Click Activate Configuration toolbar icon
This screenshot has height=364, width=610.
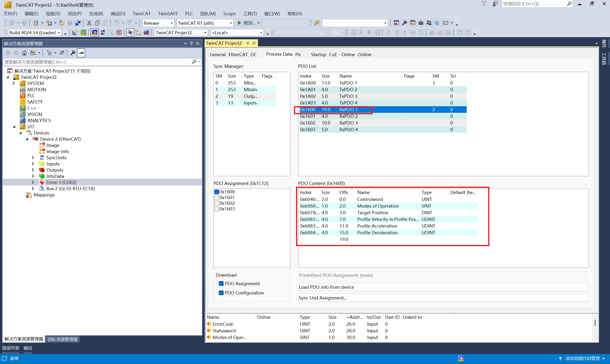click(x=75, y=33)
